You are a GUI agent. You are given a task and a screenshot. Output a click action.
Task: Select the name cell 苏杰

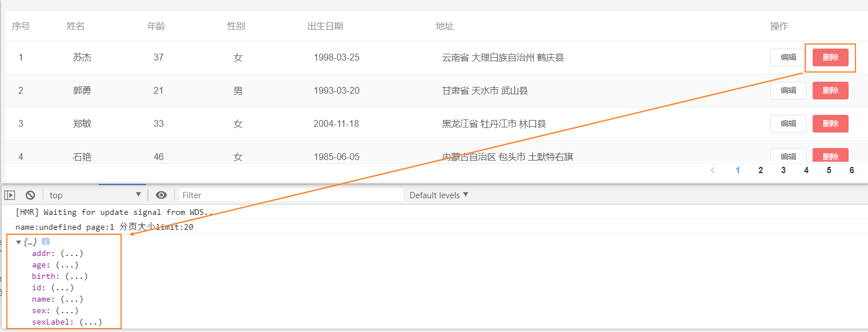coord(82,57)
